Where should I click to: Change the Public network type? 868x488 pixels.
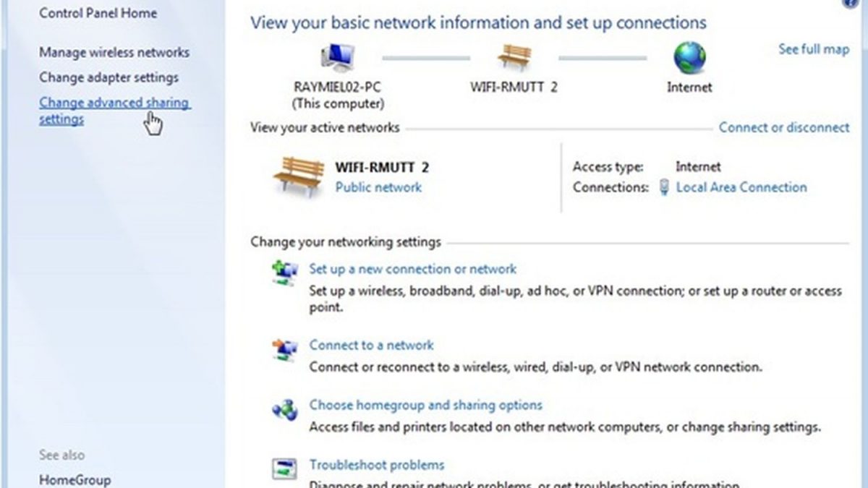click(378, 187)
